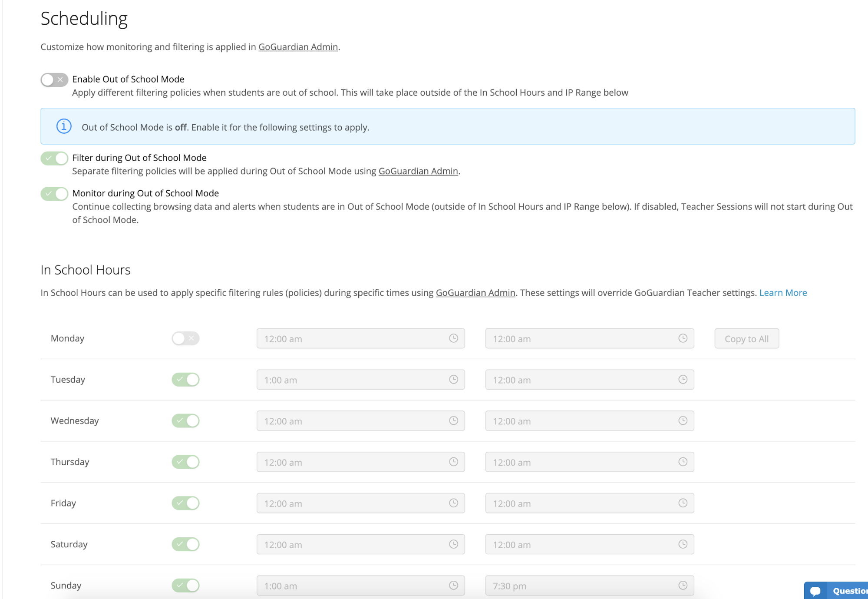Click the clock icon in Sunday end time
The image size is (868, 599).
[683, 586]
